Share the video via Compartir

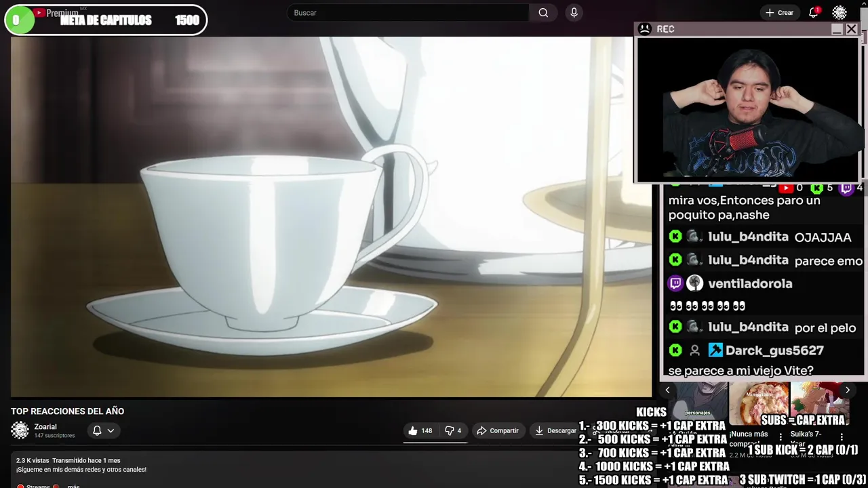tap(497, 430)
